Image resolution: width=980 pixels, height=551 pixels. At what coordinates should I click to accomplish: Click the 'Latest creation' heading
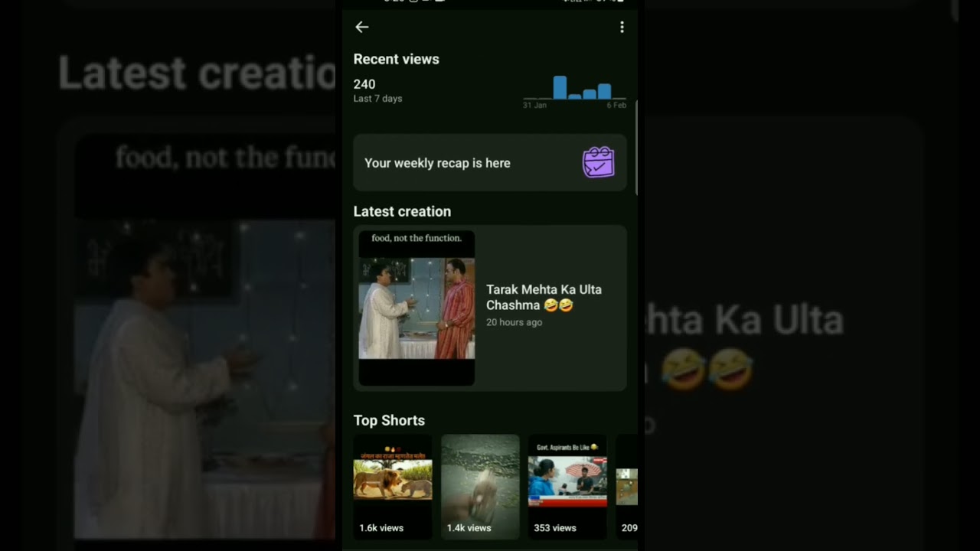tap(402, 211)
